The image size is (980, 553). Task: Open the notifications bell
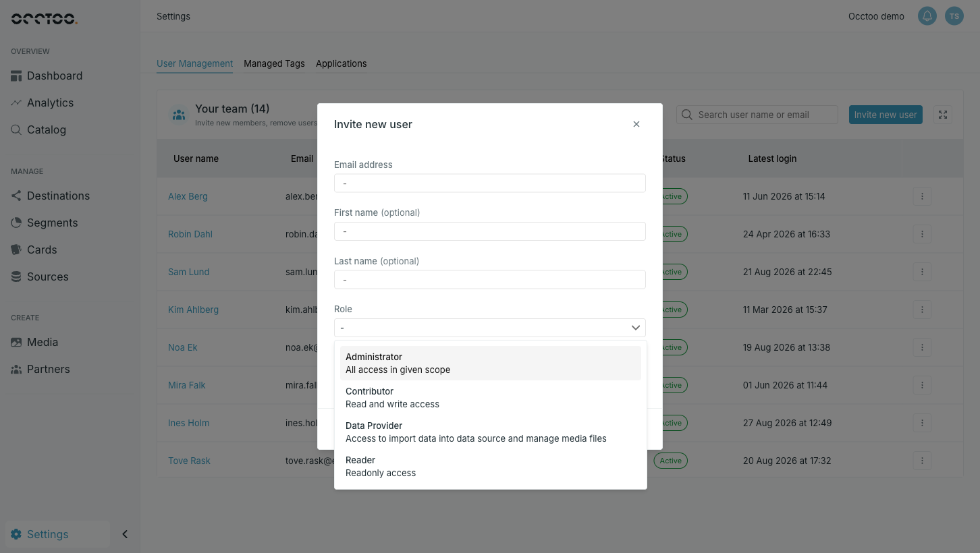tap(927, 16)
